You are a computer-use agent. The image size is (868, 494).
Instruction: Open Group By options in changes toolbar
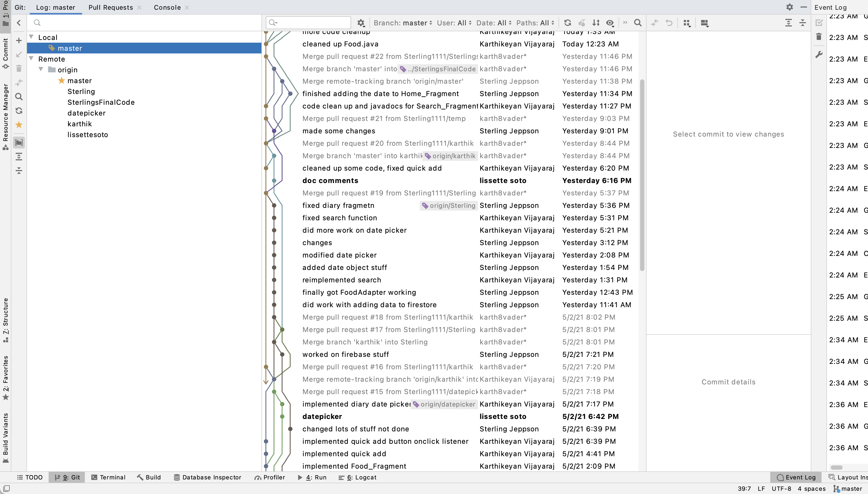click(687, 23)
